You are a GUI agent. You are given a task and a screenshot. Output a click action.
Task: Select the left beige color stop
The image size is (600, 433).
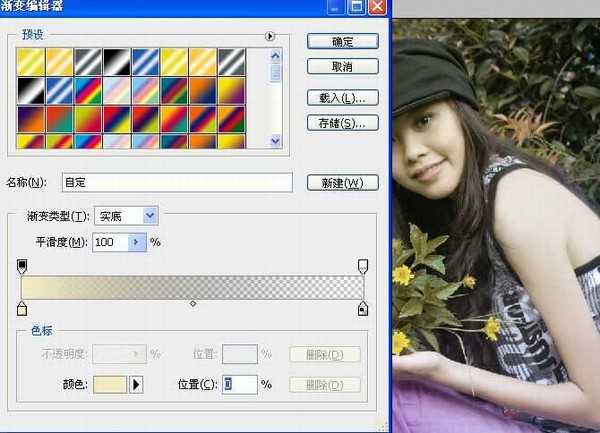(22, 309)
